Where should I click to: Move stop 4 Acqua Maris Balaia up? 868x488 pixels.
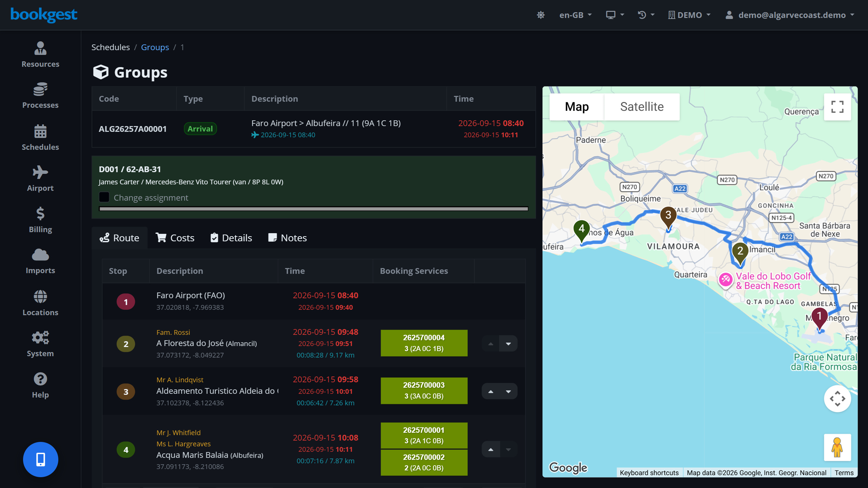491,449
